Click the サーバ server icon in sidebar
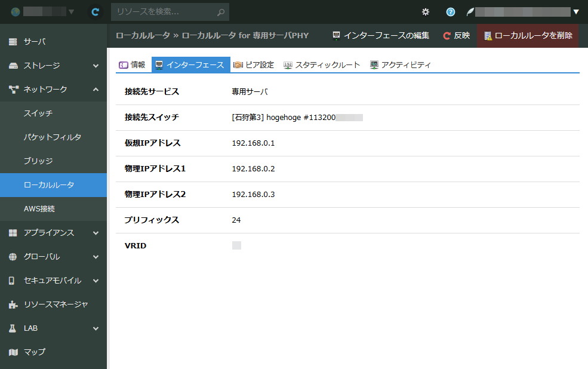This screenshot has height=369, width=588. [13, 42]
